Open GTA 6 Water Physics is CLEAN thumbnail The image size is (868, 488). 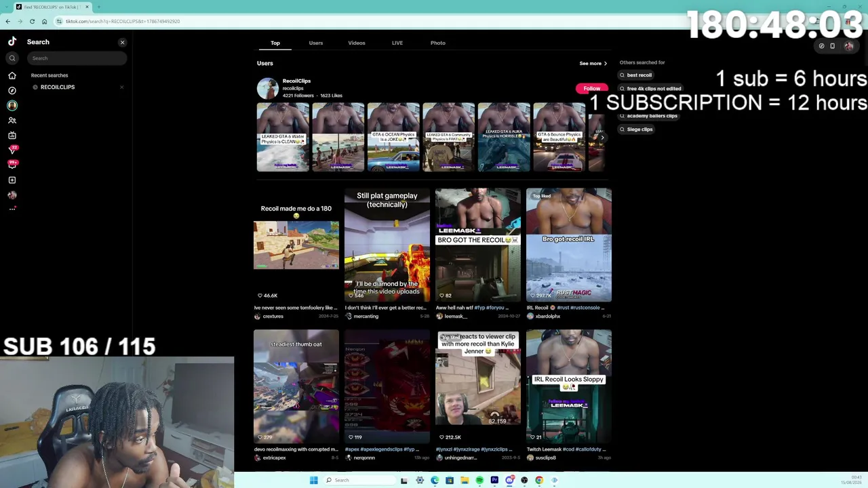pyautogui.click(x=283, y=138)
